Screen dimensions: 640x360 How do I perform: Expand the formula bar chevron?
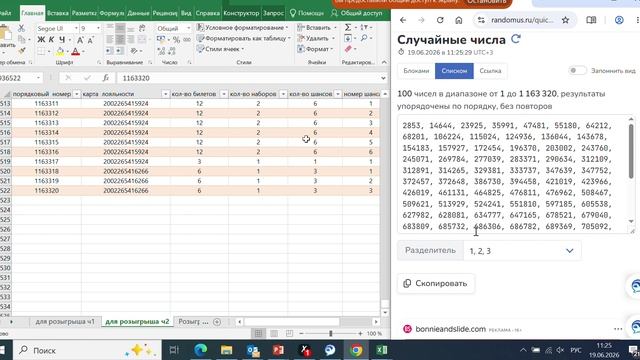pyautogui.click(x=383, y=78)
